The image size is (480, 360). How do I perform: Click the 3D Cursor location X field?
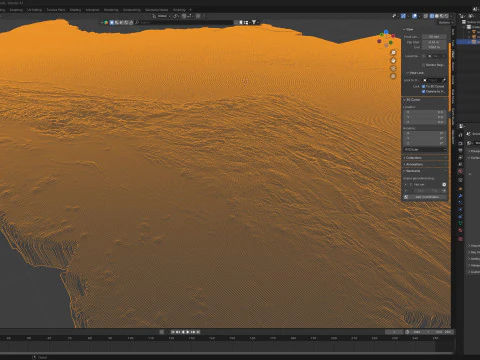pyautogui.click(x=425, y=112)
